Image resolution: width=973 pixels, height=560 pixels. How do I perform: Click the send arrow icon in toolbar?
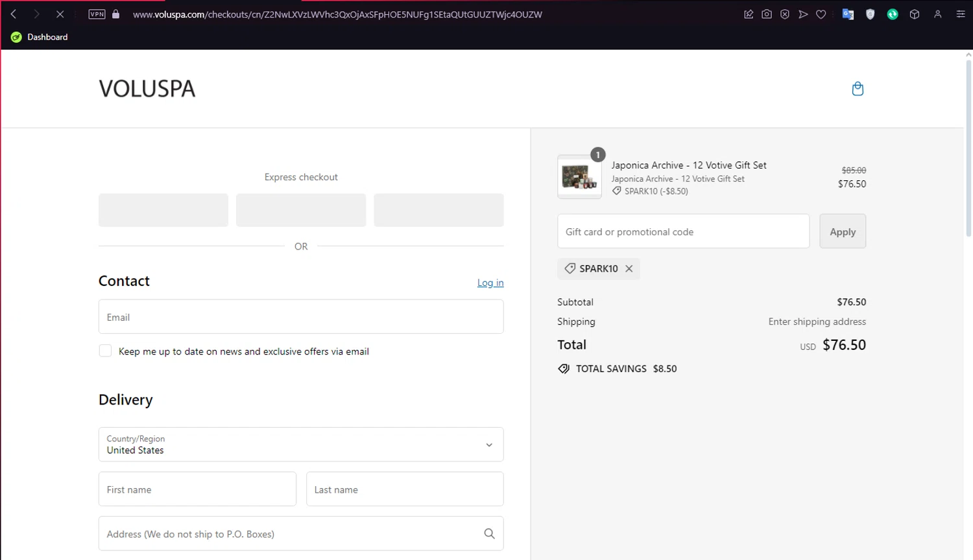pos(803,14)
